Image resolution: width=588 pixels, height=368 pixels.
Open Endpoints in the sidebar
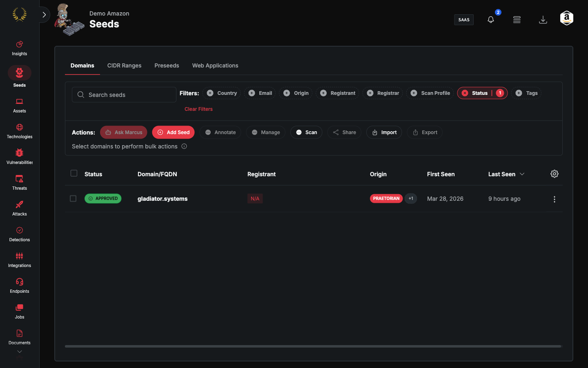[19, 286]
